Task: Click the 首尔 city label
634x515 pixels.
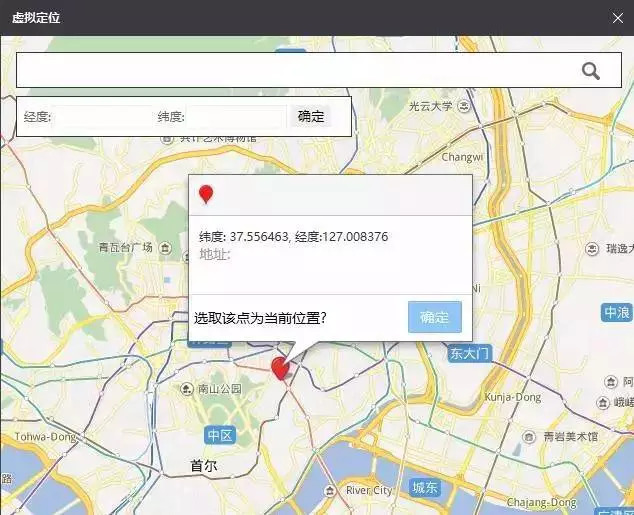Action: (x=204, y=466)
